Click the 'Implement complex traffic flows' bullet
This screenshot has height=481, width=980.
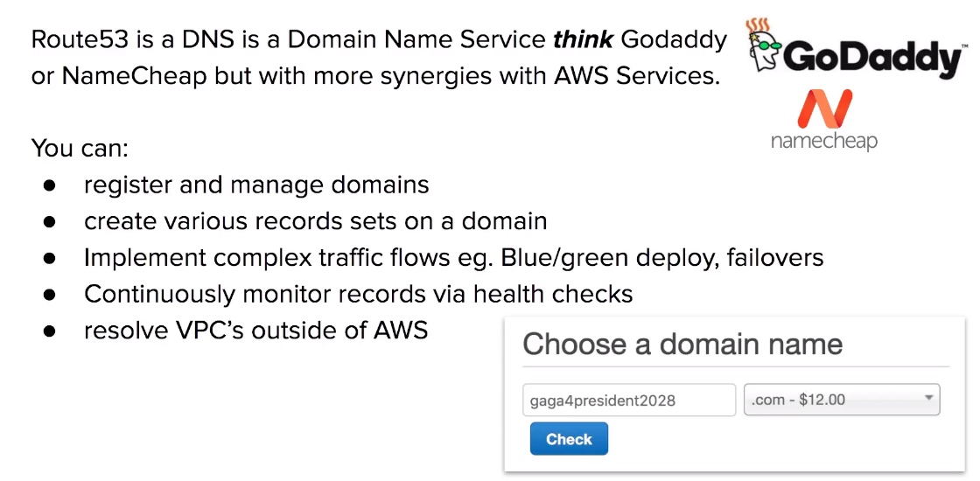pyautogui.click(x=453, y=257)
